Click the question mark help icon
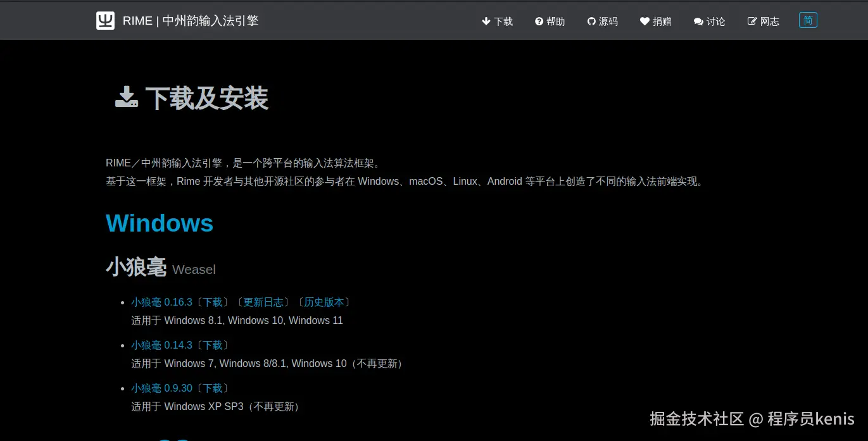Image resolution: width=868 pixels, height=441 pixels. tap(539, 22)
